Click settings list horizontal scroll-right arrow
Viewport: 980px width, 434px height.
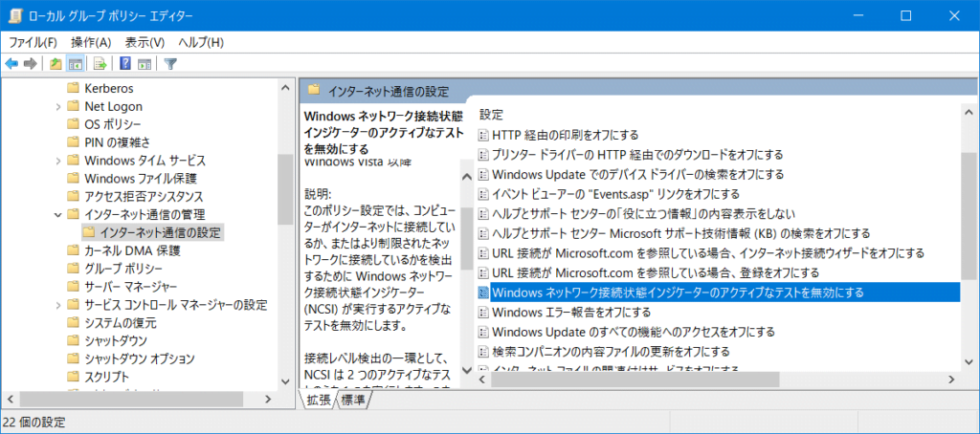(952, 380)
